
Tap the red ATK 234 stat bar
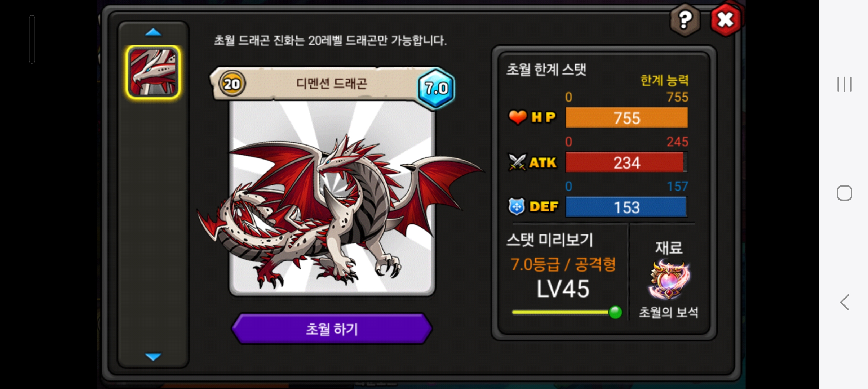click(x=626, y=162)
